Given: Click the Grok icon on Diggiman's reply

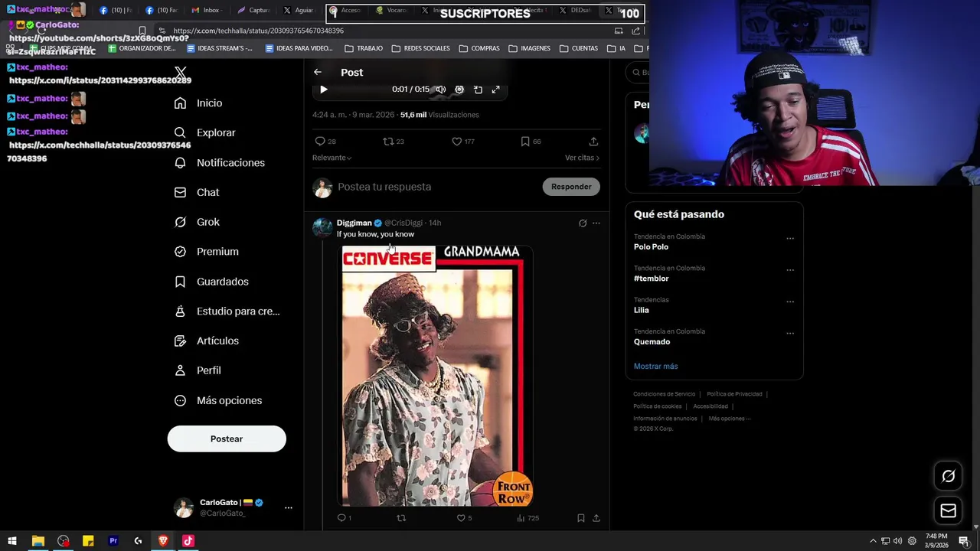Looking at the screenshot, I should pyautogui.click(x=583, y=223).
